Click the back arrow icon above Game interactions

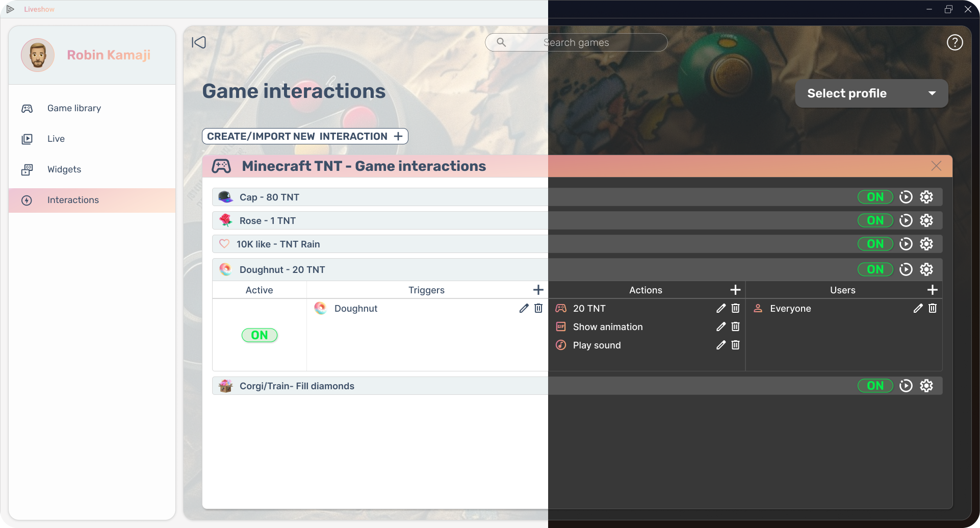199,42
